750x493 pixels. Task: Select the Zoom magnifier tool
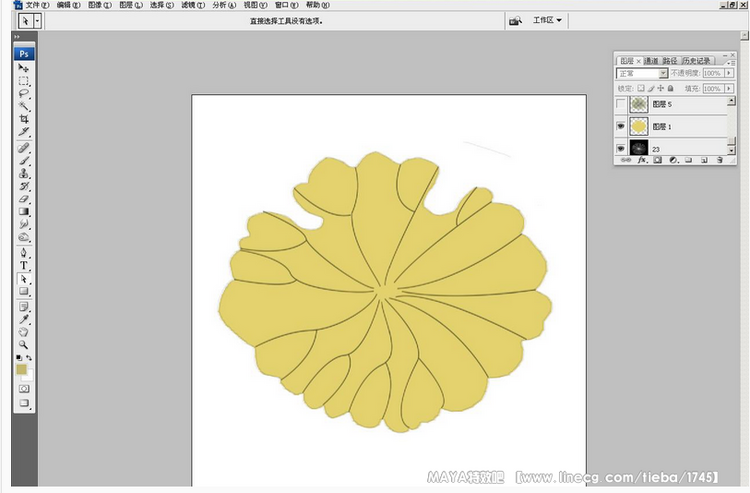click(24, 343)
